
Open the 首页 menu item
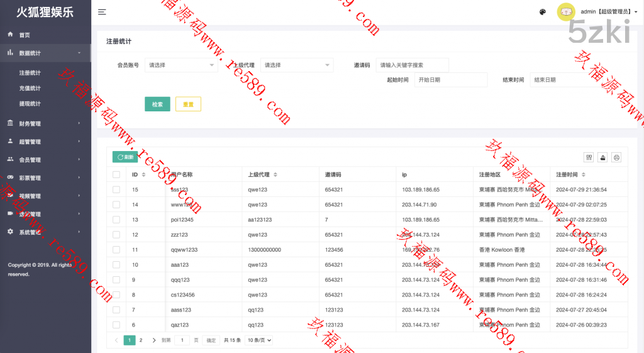[45, 35]
